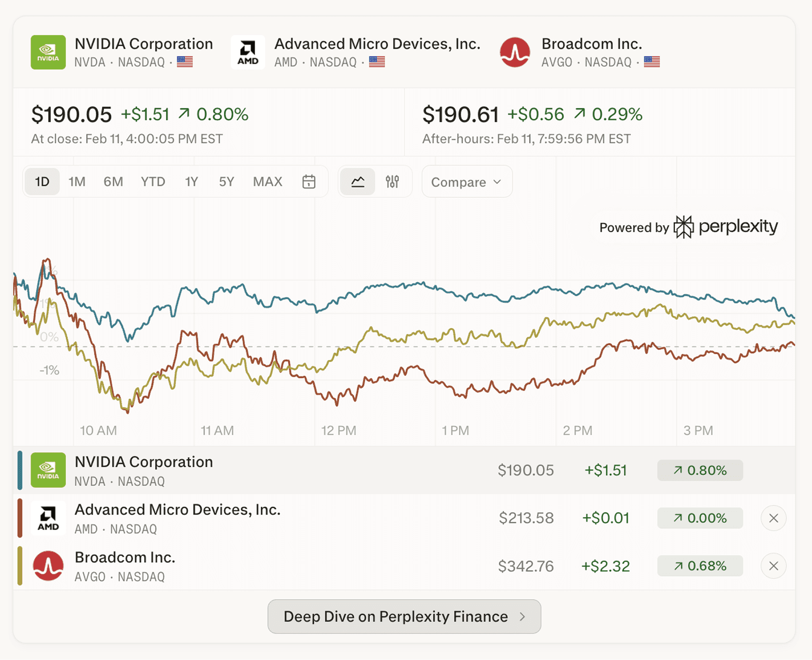Click the 0.80% badge in NVIDIA row
This screenshot has height=660, width=812.
pos(700,470)
